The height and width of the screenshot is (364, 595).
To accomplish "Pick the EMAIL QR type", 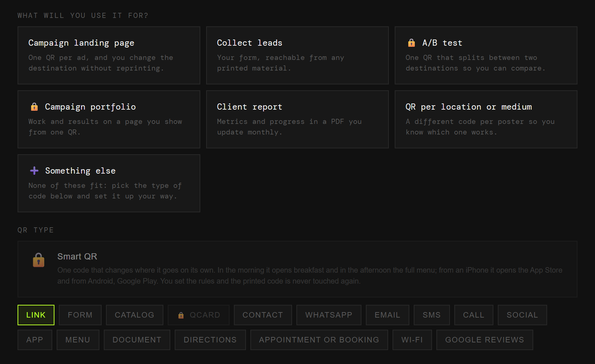I will pos(387,315).
